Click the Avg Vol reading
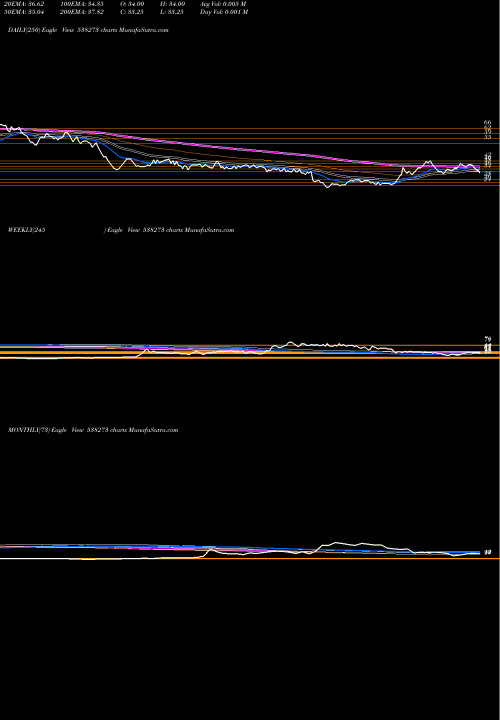 click(224, 4)
